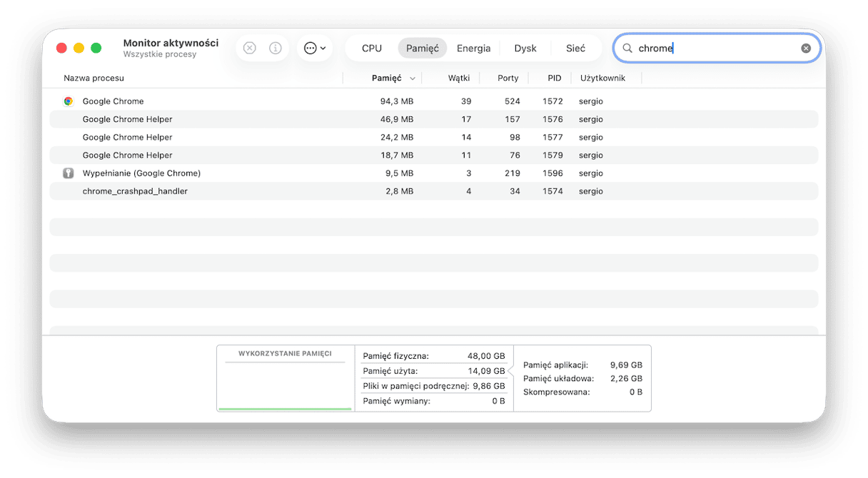Viewport: 868px width, 478px height.
Task: Click the 9,5 MB memory value
Action: (x=398, y=173)
